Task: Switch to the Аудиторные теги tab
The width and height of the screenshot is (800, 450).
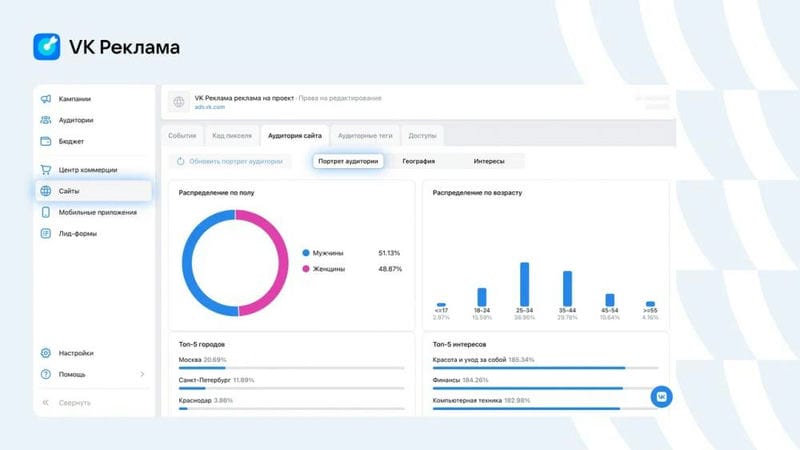Action: click(x=365, y=136)
